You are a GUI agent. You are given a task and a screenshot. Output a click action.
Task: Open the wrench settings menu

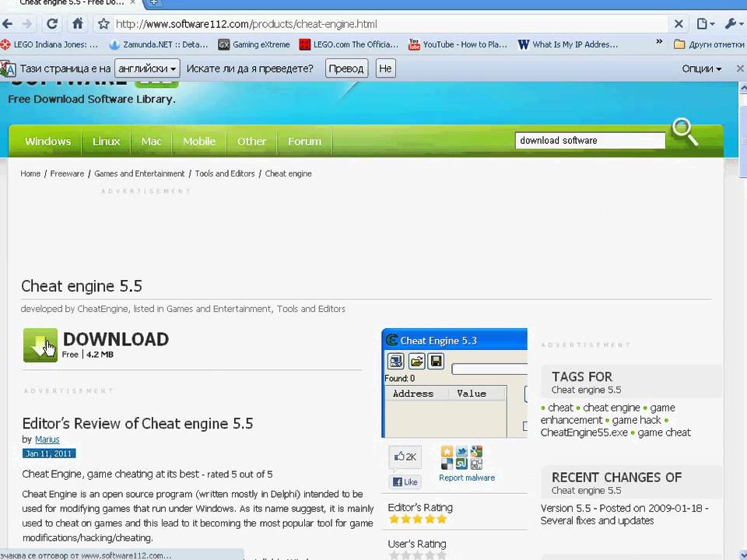point(734,24)
